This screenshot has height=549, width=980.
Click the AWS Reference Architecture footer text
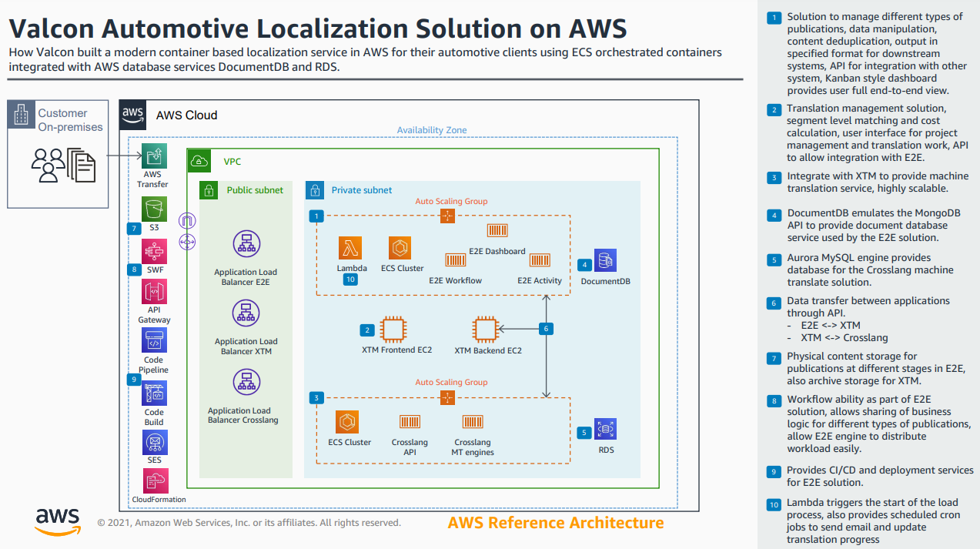coord(555,523)
